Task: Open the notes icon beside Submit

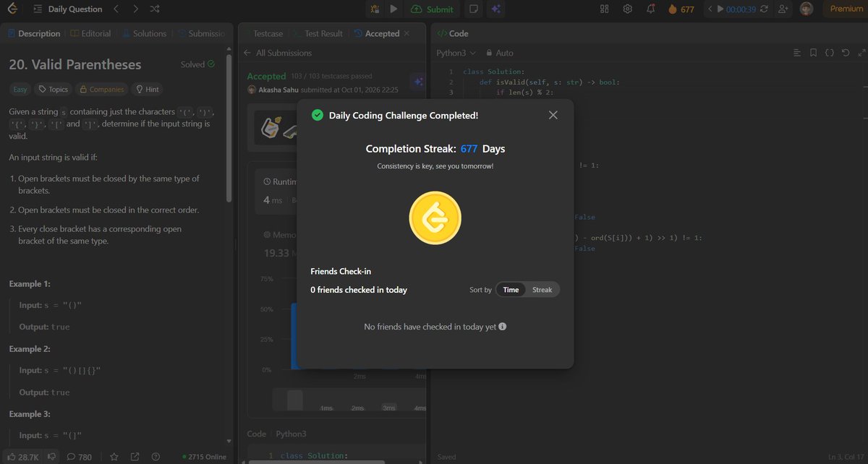Action: [474, 9]
